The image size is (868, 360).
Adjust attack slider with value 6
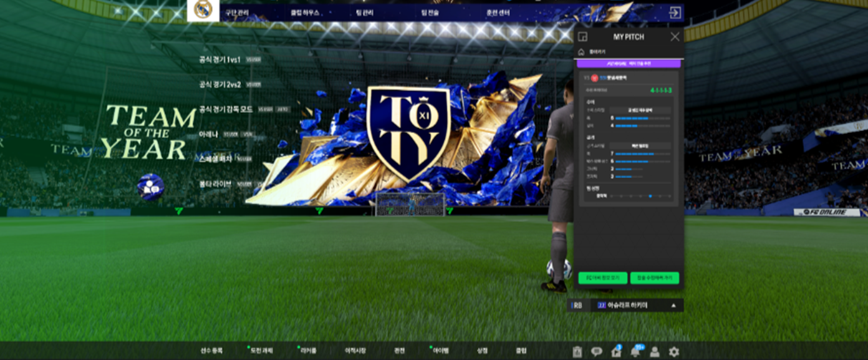pyautogui.click(x=643, y=161)
